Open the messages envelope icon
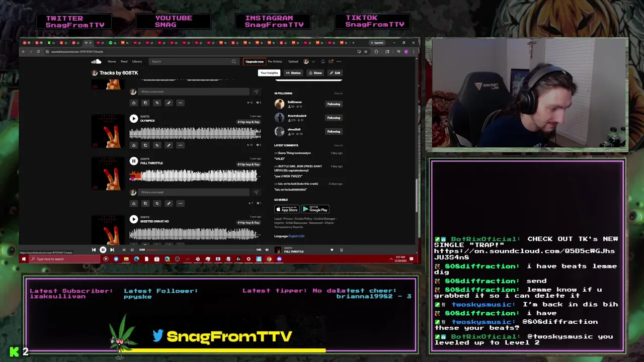The image size is (644, 362). pyautogui.click(x=331, y=61)
